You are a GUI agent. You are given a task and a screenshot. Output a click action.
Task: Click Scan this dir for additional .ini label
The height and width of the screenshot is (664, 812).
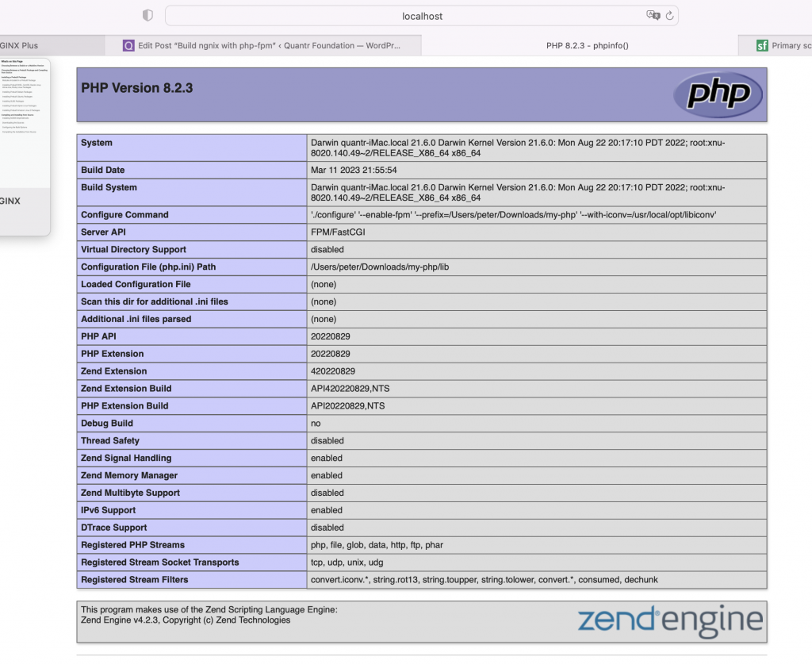[x=155, y=301]
